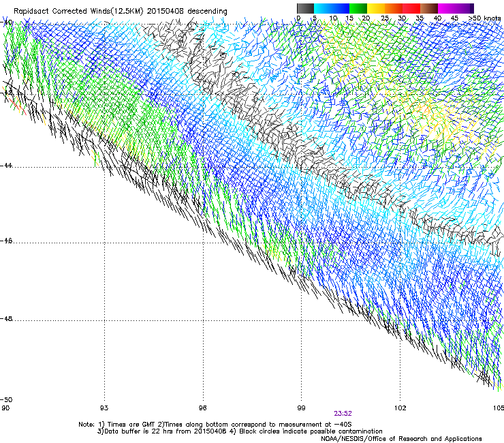Click the 'Times are GMT' note text
This screenshot has width=504, height=443.
pos(133,425)
